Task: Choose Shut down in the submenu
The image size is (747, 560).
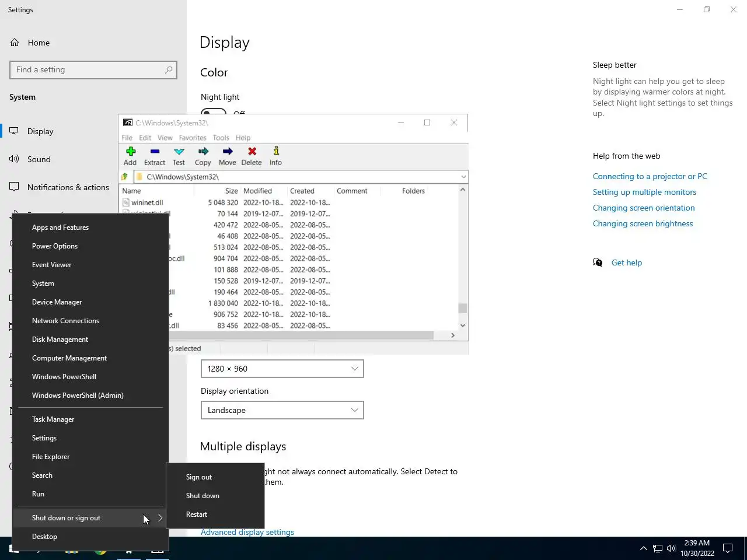Action: 215,496
